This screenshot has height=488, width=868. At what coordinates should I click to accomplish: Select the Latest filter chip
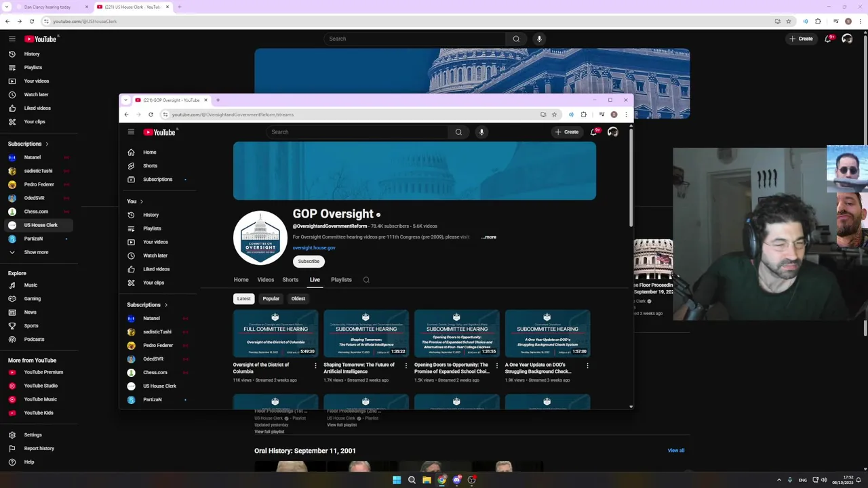pyautogui.click(x=243, y=299)
